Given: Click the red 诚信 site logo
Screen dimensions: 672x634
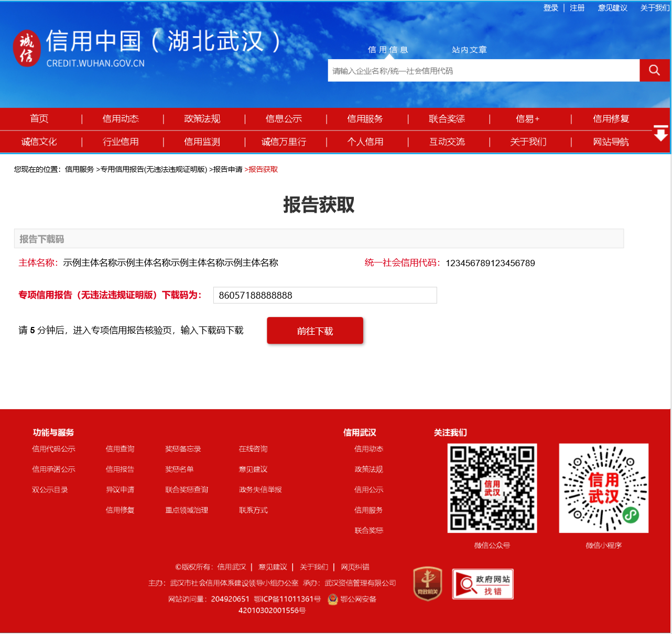Looking at the screenshot, I should tap(26, 48).
